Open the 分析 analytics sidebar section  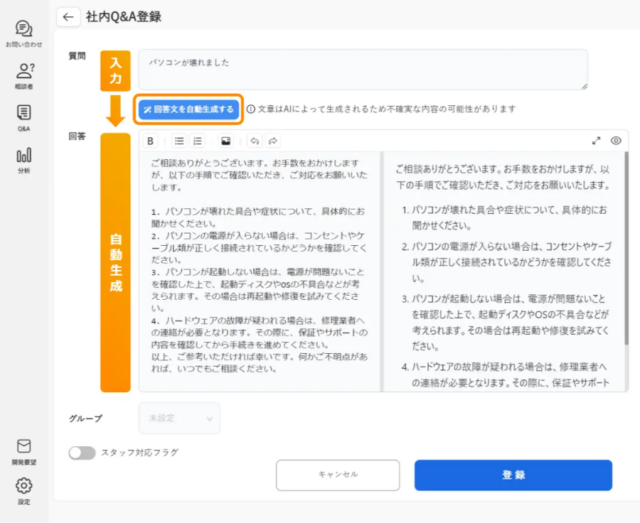click(24, 160)
